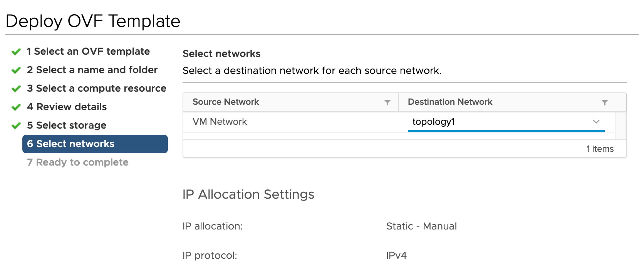The image size is (644, 268).
Task: Expand the topology1 destination network dropdown
Action: coord(596,122)
